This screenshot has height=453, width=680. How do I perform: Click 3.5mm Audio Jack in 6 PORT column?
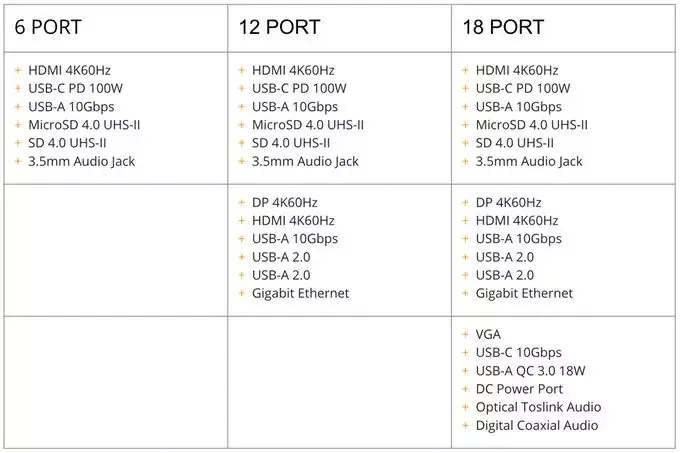[81, 161]
